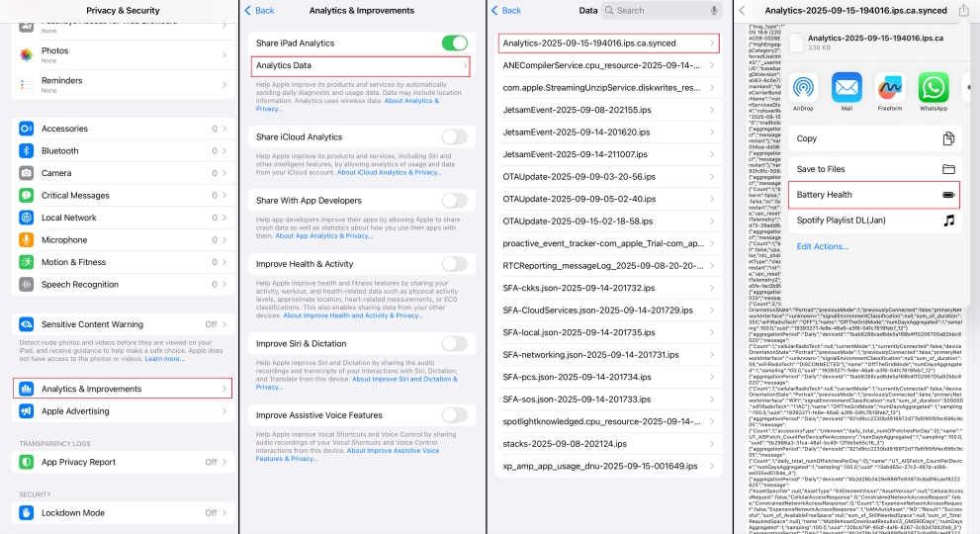Send the file to Freeform

tap(889, 88)
